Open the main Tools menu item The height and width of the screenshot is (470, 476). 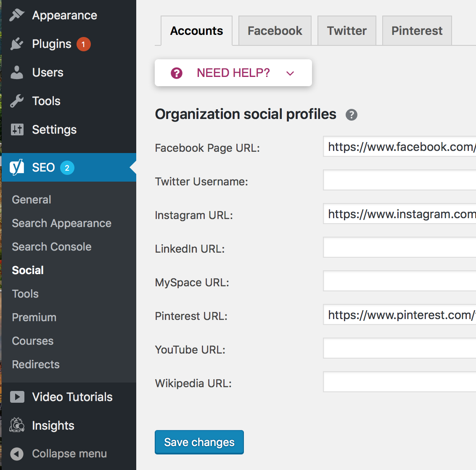coord(69,101)
